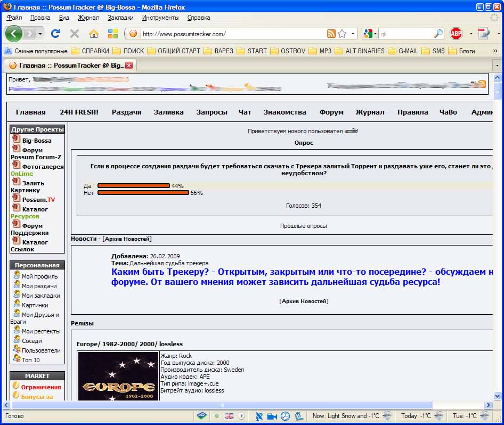Open the G-MAIL bookmarks folder
This screenshot has height=425, width=504.
403,51
